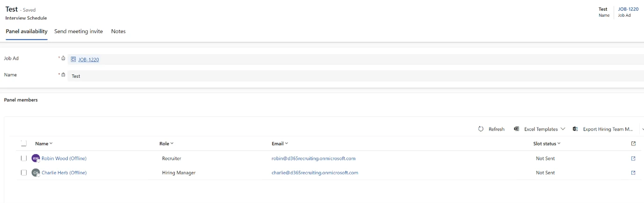This screenshot has height=203, width=644.
Task: Select the Robin Wood row checkbox
Action: point(24,159)
